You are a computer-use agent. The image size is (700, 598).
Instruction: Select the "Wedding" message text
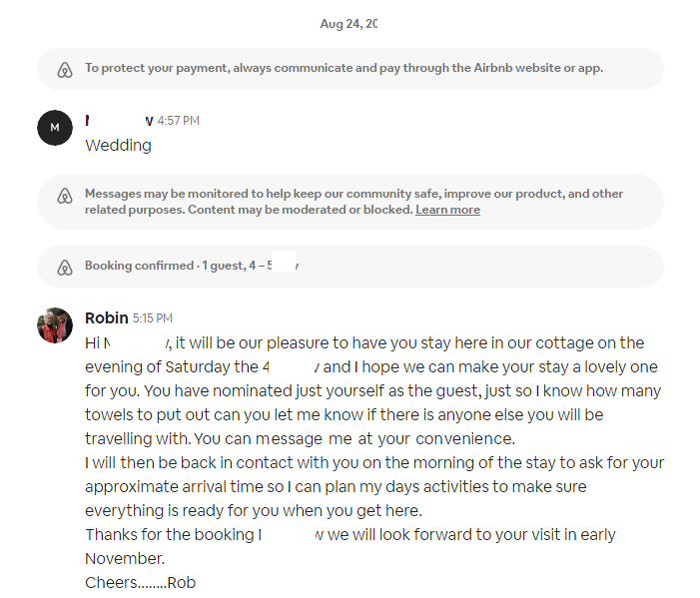tap(118, 145)
